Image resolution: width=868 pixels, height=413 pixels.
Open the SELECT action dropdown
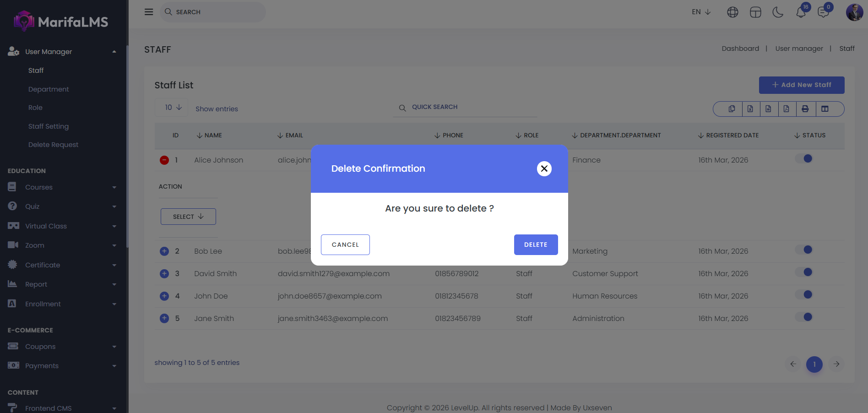click(x=188, y=217)
